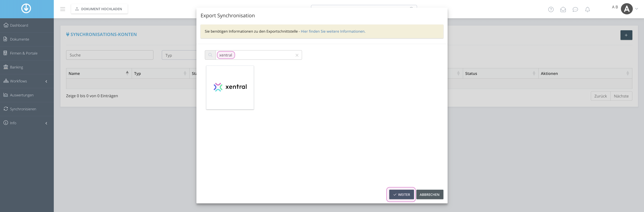This screenshot has width=644, height=212.
Task: Sort table by Typ column
Action: pos(160,73)
